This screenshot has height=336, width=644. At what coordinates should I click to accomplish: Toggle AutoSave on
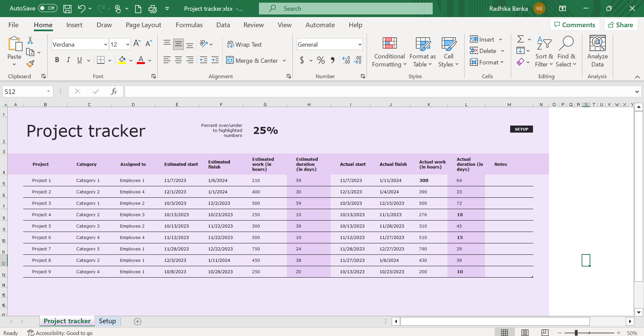coord(47,8)
